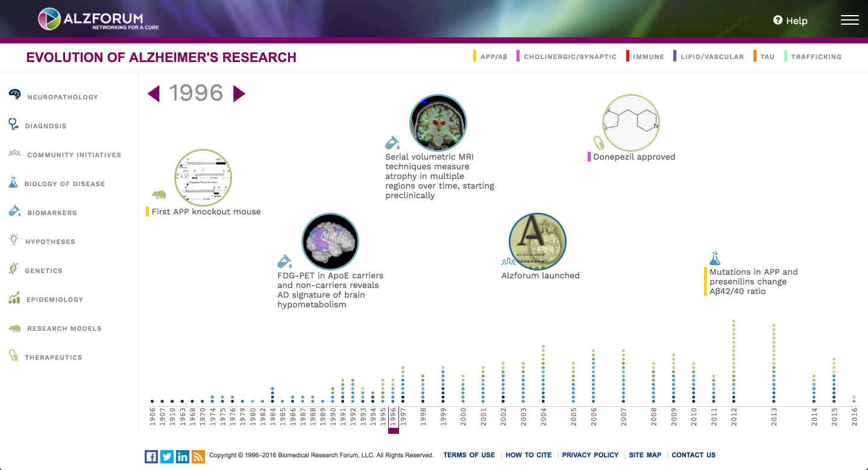Jump to year 2012 on timeline
The width and height of the screenshot is (868, 470).
click(x=734, y=416)
